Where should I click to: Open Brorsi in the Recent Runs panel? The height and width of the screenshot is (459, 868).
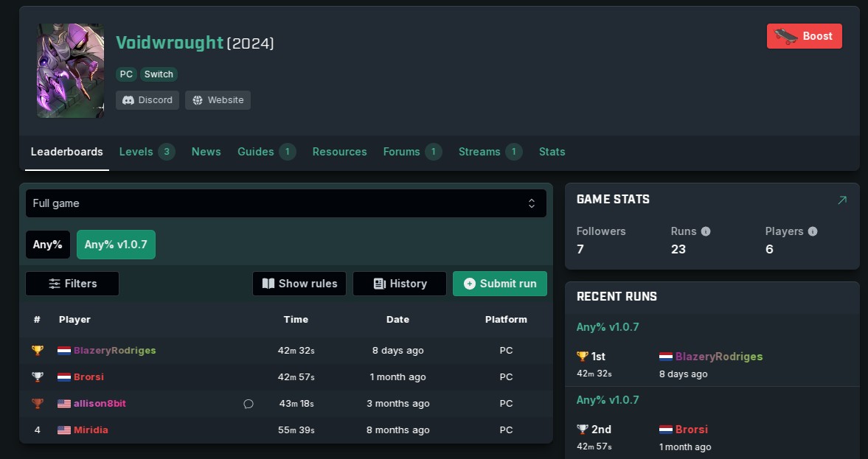[692, 430]
